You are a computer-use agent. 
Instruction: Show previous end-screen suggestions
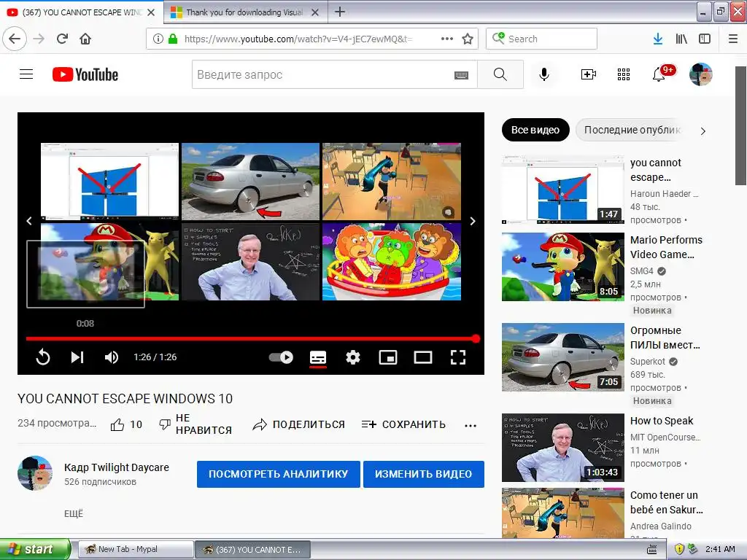point(29,221)
